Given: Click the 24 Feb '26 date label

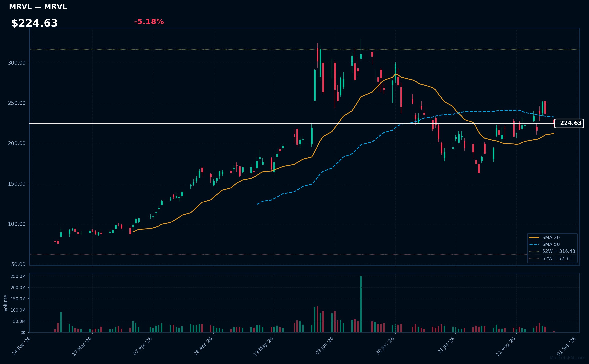Looking at the screenshot, I should 22,346.
